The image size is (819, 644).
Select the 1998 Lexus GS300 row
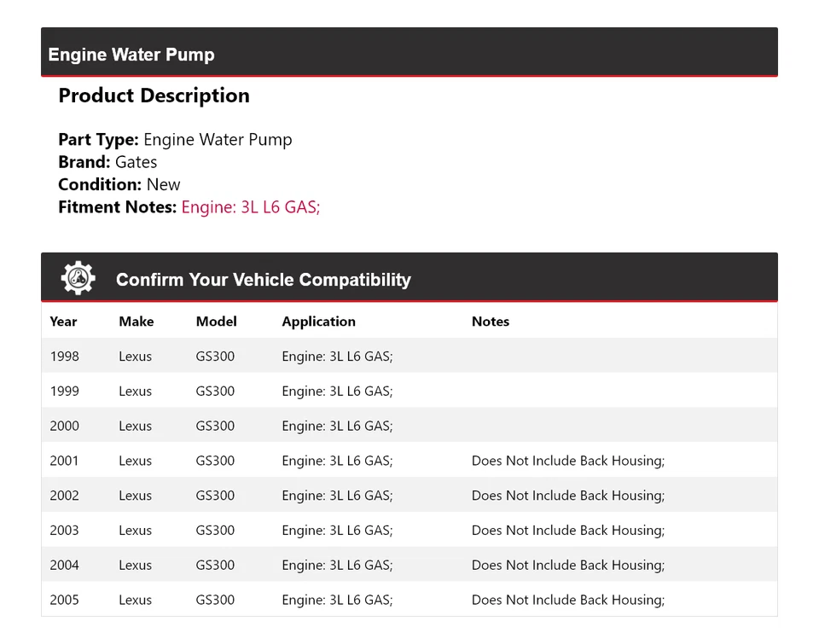[409, 357]
